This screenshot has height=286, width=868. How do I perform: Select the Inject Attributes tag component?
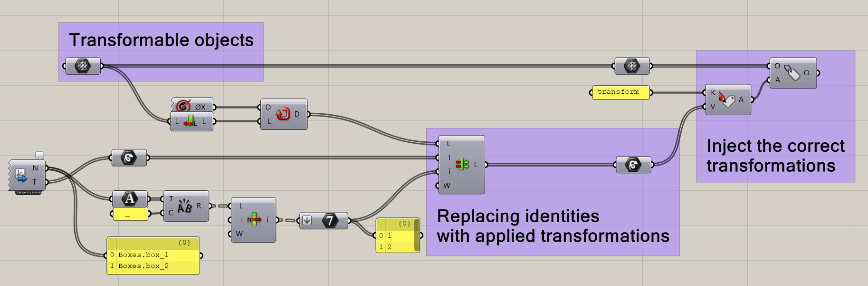(792, 73)
